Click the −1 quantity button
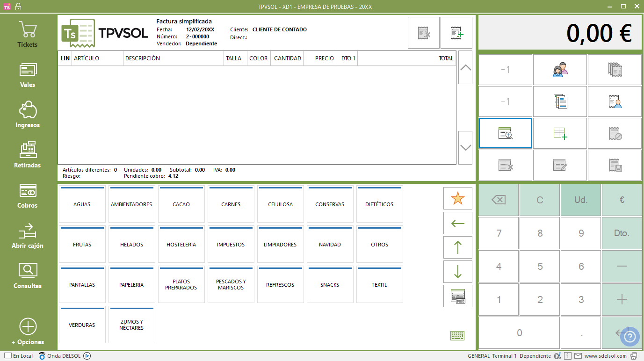Viewport: 644px width, 361px height. click(x=506, y=101)
